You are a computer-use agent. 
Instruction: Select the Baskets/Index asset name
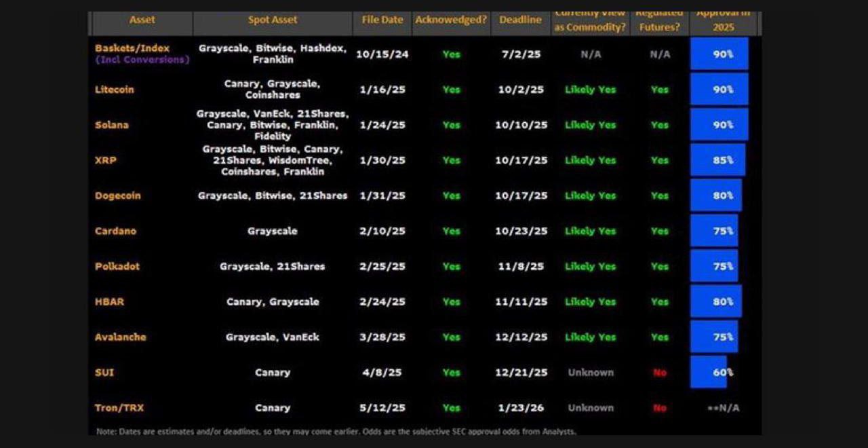coord(132,48)
